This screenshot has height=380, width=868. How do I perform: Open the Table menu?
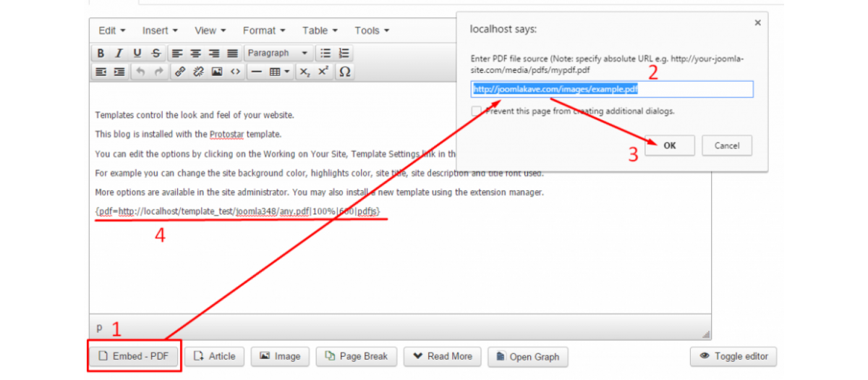pos(320,30)
